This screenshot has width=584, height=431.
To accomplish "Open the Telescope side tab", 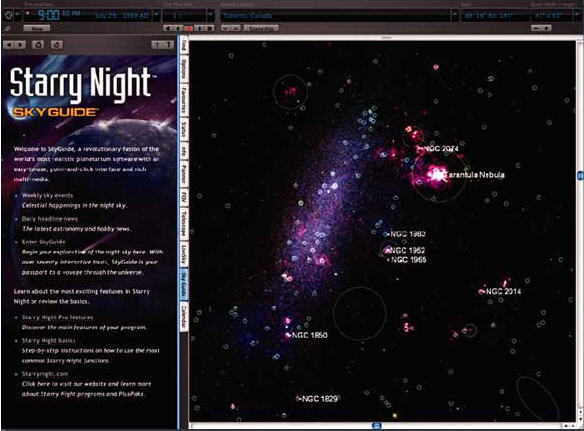I will click(184, 223).
